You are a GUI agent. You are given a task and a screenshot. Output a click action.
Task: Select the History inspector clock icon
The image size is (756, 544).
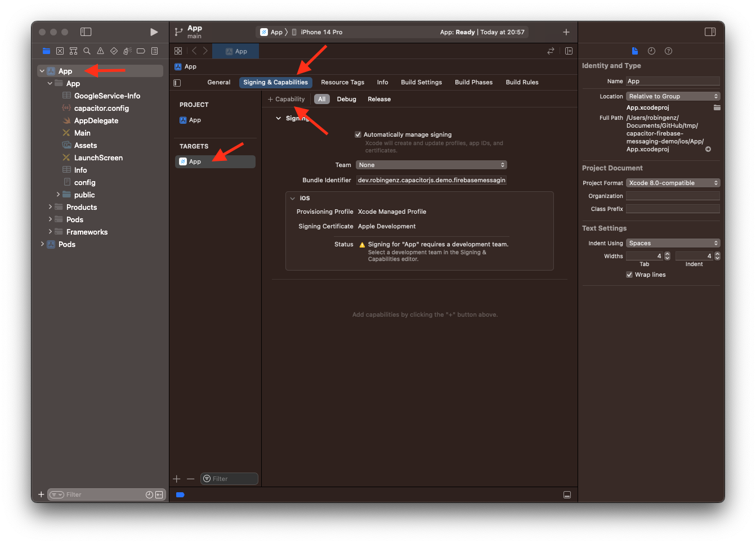(651, 51)
